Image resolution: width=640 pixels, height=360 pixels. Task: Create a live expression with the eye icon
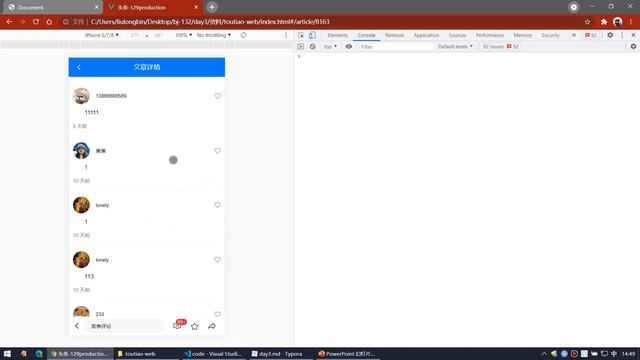(349, 47)
